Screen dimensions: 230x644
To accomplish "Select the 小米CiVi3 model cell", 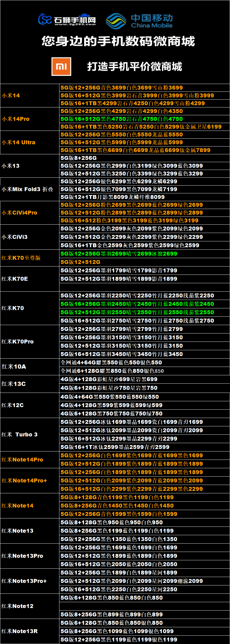I will point(30,237).
